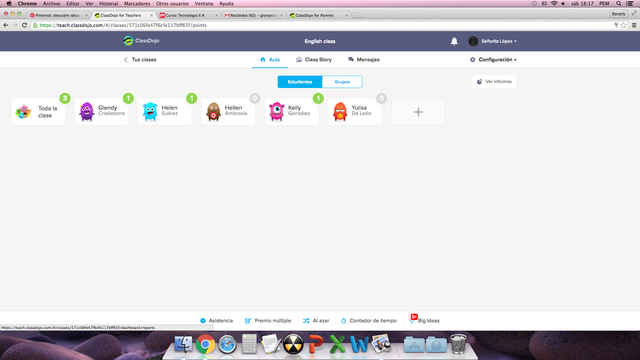Select the Estudiantes view toggle
Viewport: 640px width, 360px height.
(x=300, y=82)
